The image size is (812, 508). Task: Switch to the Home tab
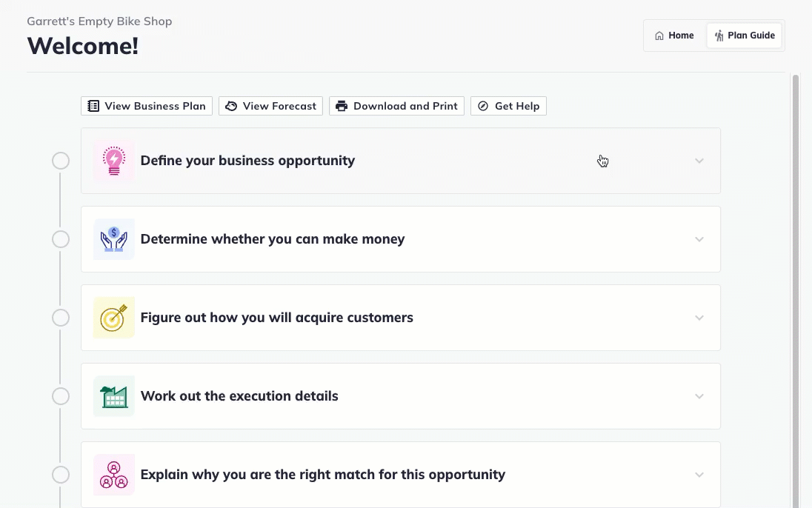tap(674, 36)
